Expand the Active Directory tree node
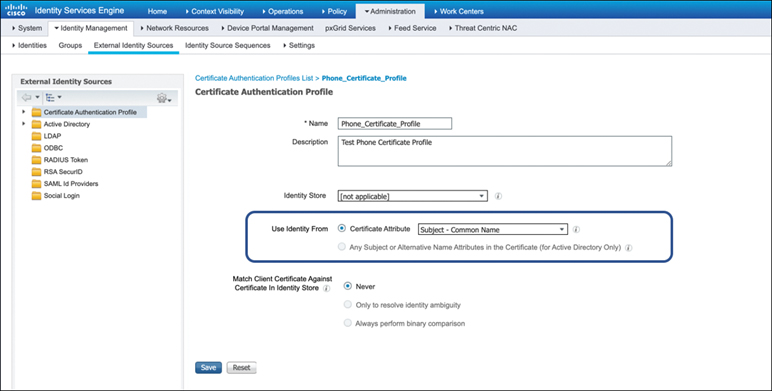This screenshot has width=772, height=391. (x=23, y=124)
